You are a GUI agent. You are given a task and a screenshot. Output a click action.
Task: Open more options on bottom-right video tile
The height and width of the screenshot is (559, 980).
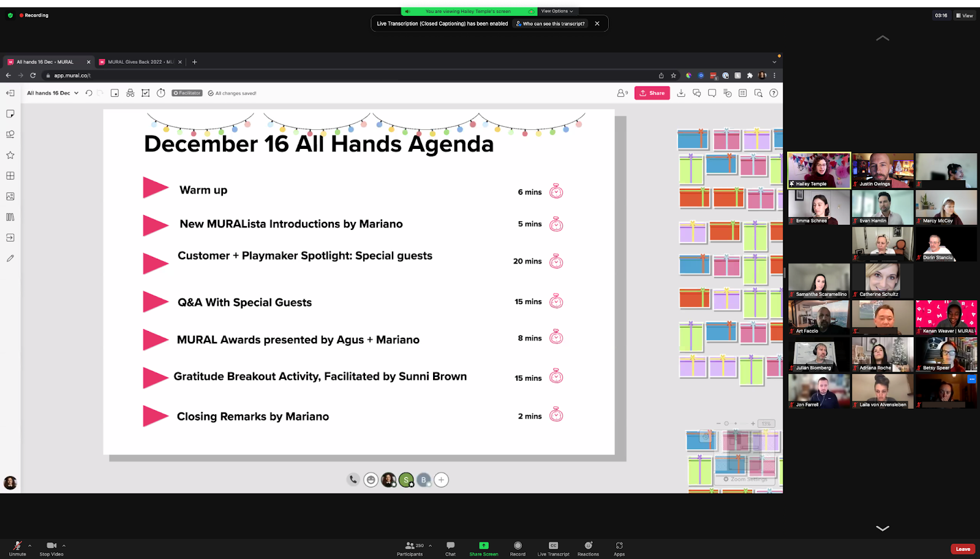tap(971, 379)
